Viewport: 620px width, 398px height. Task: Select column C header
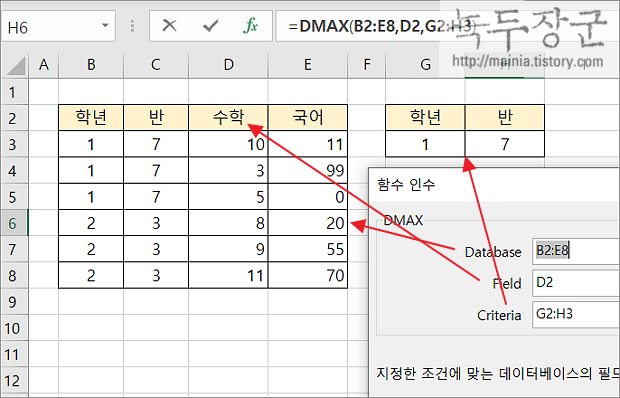pos(156,64)
